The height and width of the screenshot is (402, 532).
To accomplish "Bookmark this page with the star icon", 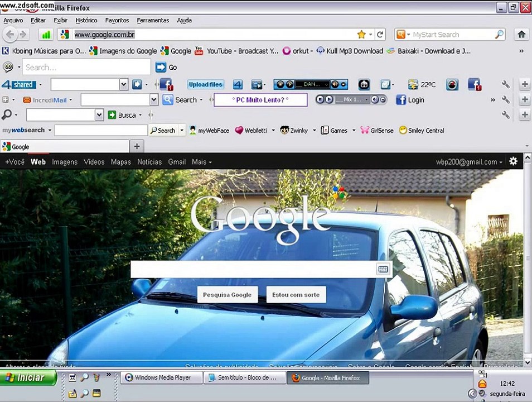I will (x=361, y=34).
